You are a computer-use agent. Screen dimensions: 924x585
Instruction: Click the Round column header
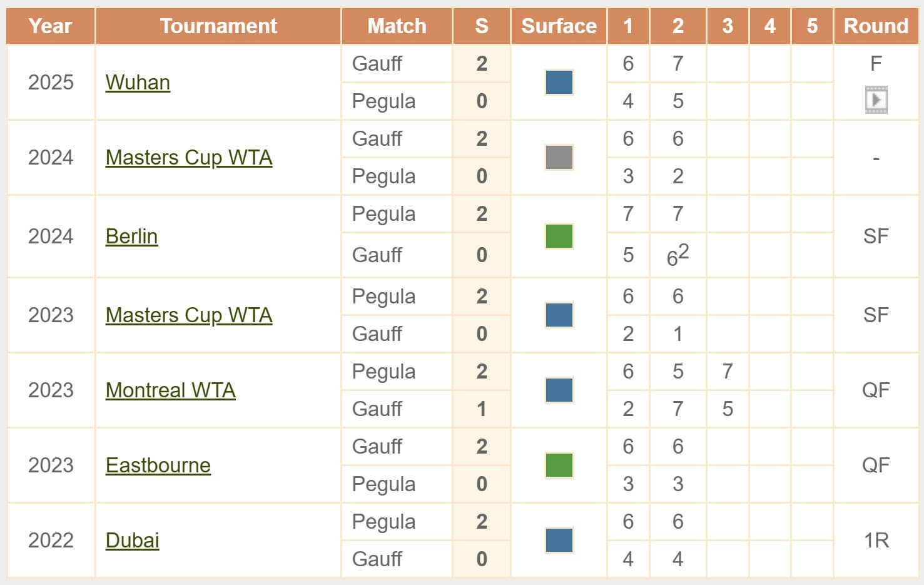click(x=876, y=26)
